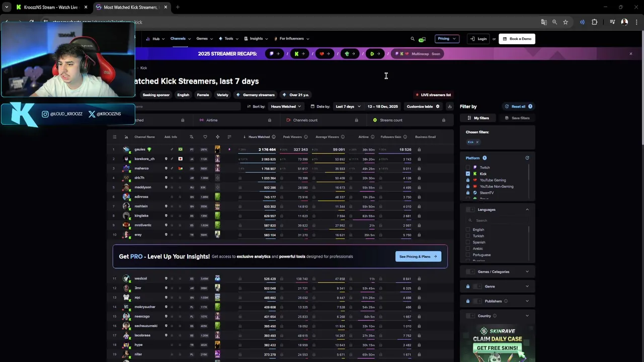Open the korekore_ch channel row
Viewport: 644px width, 362px height.
point(280,159)
